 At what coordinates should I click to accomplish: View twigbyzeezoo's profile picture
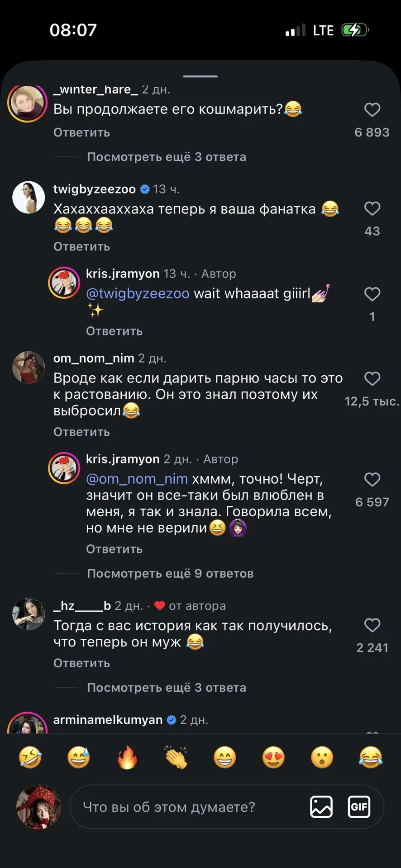coord(29,198)
